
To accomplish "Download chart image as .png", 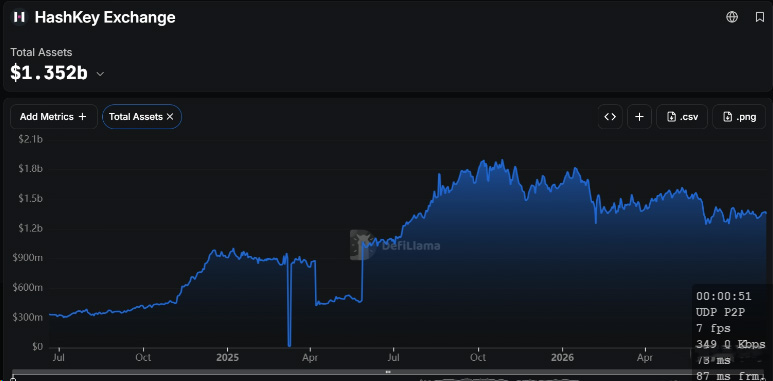I will pos(739,117).
